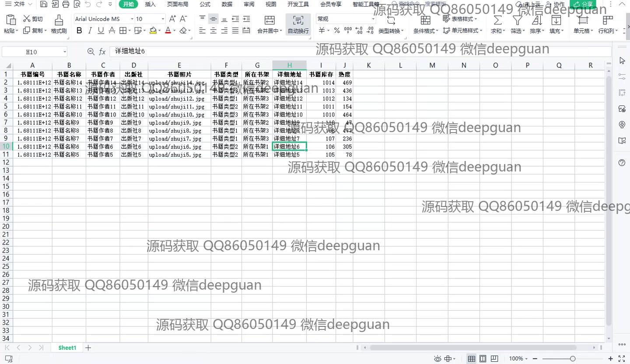The height and width of the screenshot is (364, 630).
Task: Toggle bold formatting
Action: pos(79,31)
